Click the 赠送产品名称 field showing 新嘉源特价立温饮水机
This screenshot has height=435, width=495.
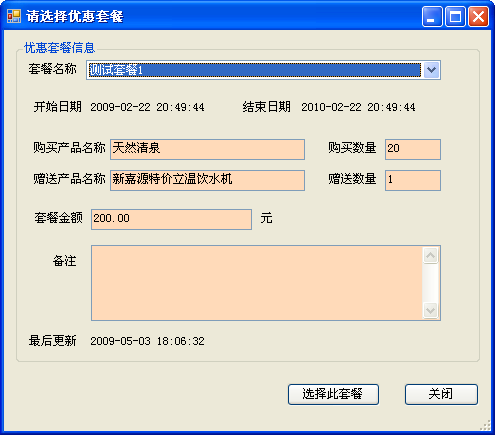207,180
